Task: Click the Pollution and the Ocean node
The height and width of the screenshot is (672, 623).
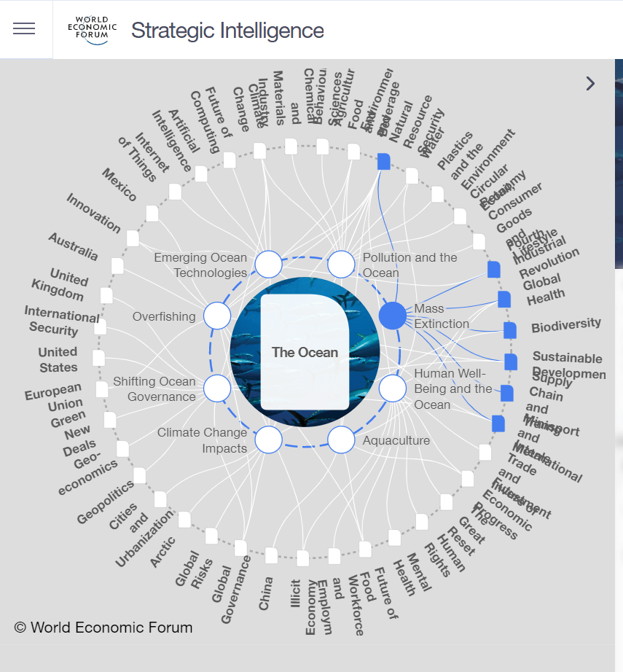Action: (341, 265)
